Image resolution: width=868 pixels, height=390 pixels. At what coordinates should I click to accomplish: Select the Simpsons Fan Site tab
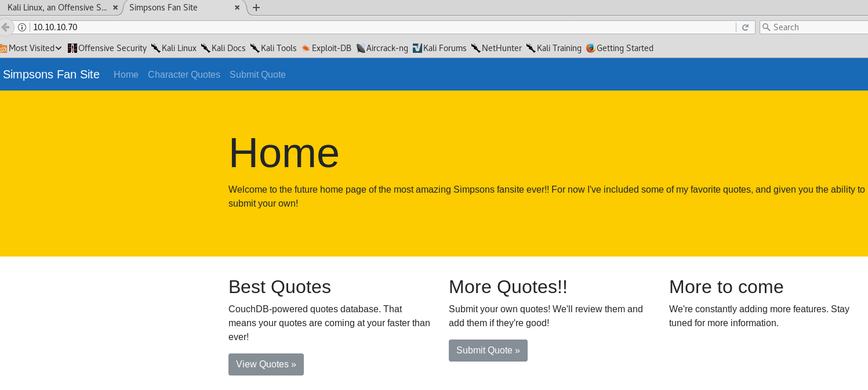163,8
